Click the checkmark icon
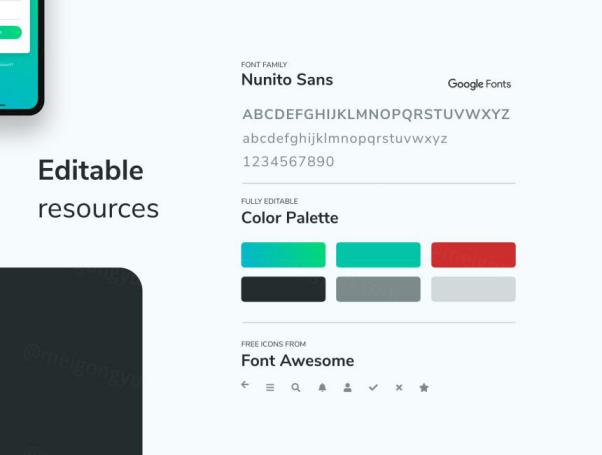 [x=373, y=387]
